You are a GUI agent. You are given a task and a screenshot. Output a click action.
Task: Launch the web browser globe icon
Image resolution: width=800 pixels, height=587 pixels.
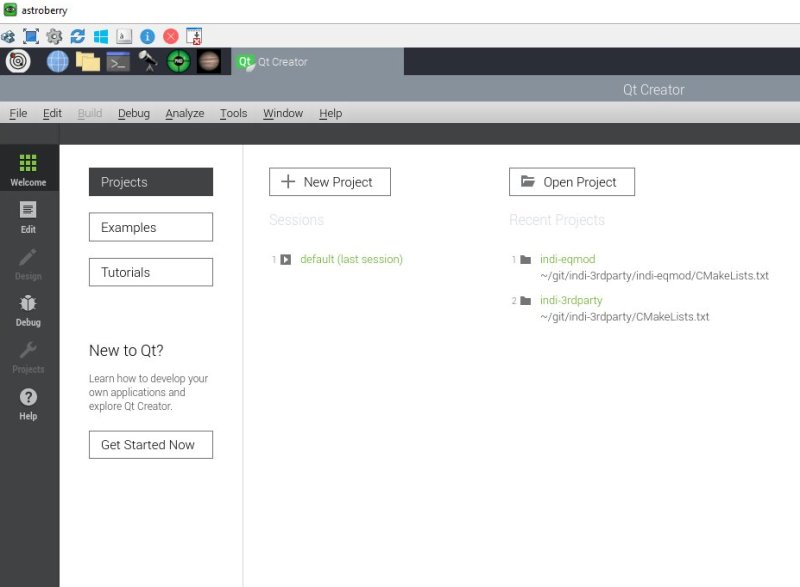(58, 62)
